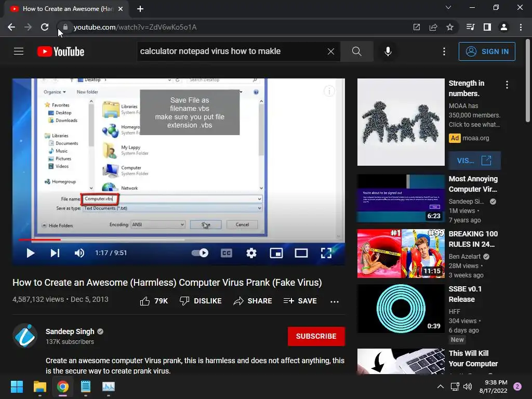This screenshot has width=532, height=399.
Task: Play the video
Action: coord(31,253)
